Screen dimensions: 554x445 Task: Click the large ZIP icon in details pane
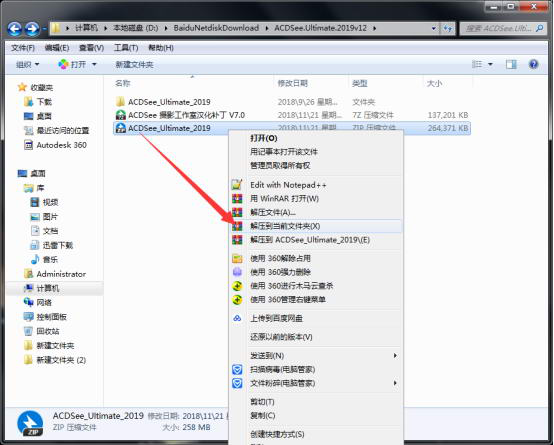(30, 423)
